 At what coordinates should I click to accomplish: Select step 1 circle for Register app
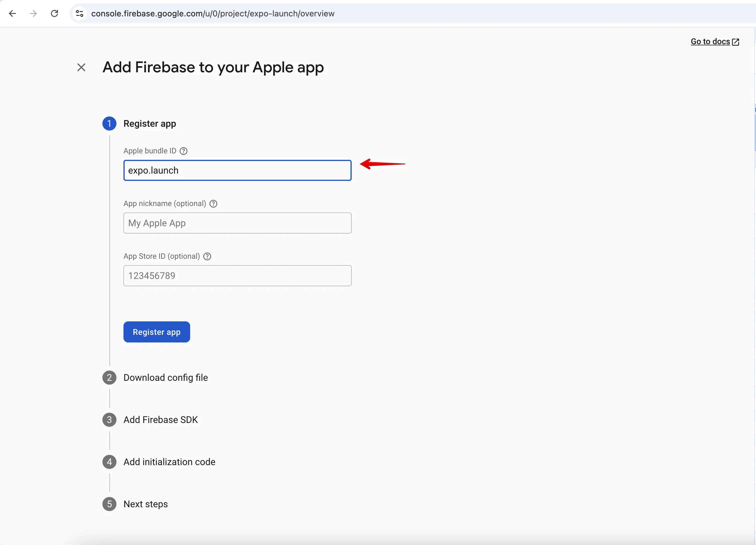click(x=109, y=124)
